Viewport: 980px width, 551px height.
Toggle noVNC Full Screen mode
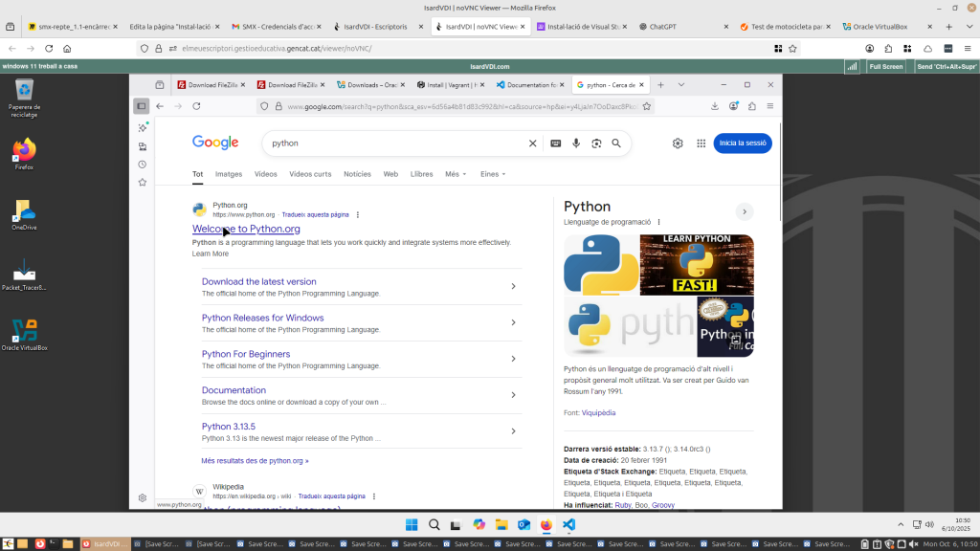[885, 67]
